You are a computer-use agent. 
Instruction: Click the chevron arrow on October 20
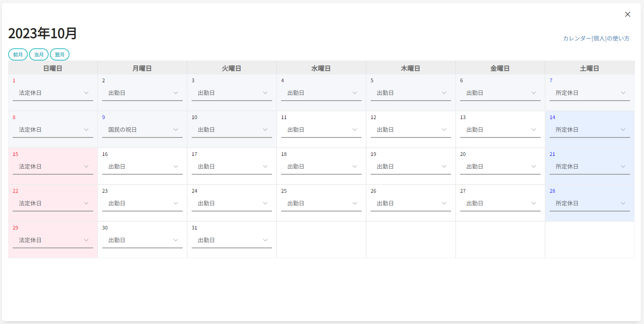coord(534,166)
